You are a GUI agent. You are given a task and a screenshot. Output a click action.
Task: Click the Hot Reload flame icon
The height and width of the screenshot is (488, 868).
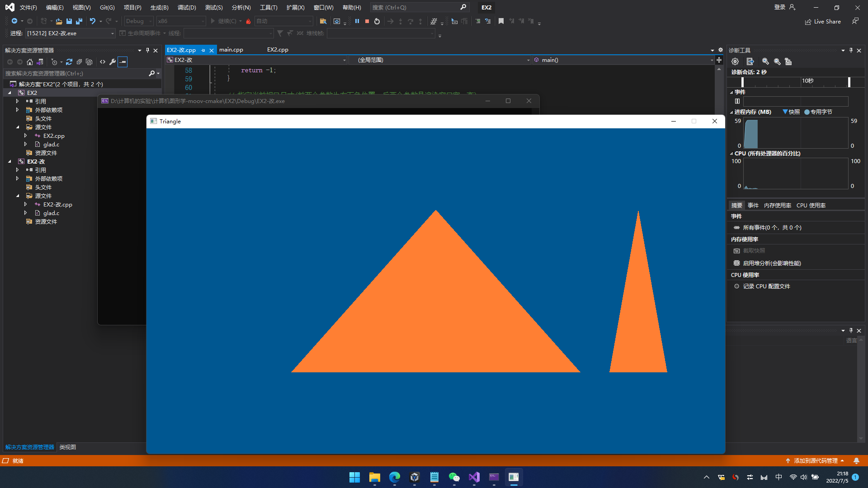(x=248, y=21)
